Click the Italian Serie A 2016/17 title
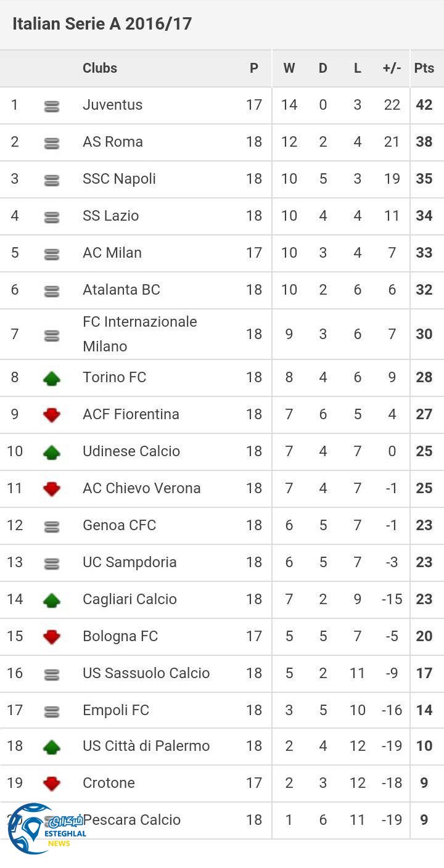The image size is (444, 868). click(102, 24)
